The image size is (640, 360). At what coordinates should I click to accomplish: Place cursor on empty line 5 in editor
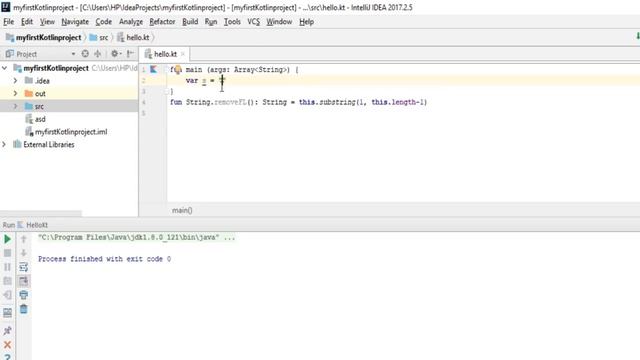pyautogui.click(x=402, y=113)
